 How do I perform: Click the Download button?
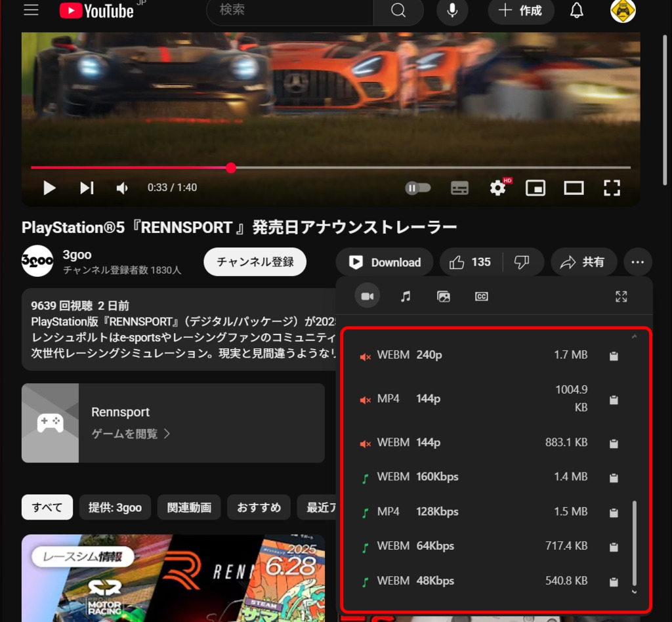coord(385,262)
